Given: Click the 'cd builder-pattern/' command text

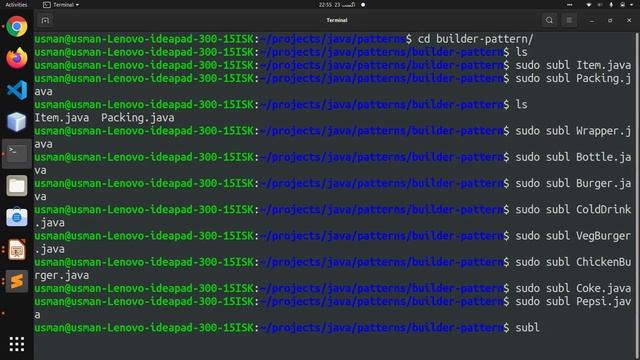Looking at the screenshot, I should click(476, 39).
